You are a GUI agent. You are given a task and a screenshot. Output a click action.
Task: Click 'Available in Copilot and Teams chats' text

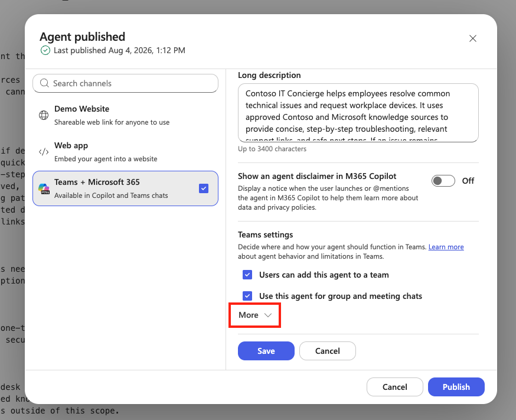click(111, 196)
